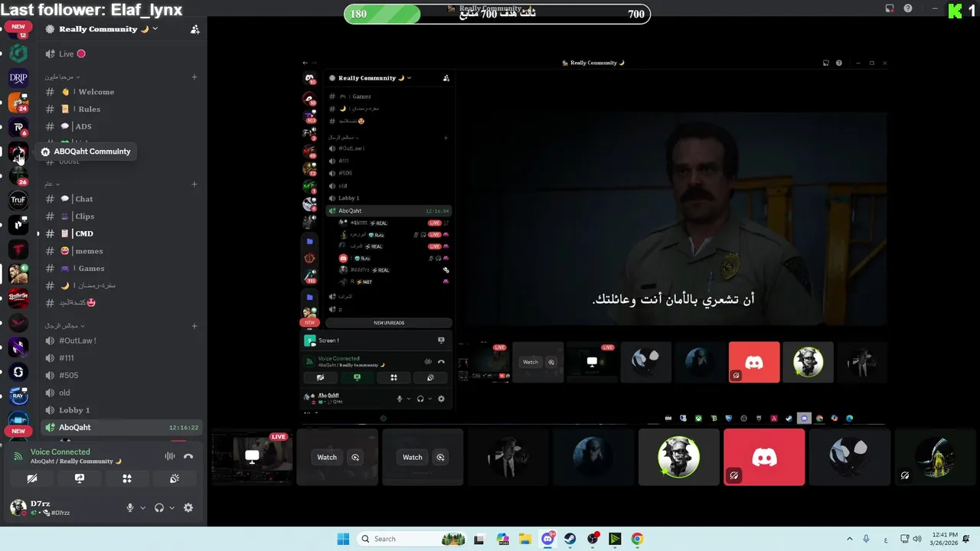The width and height of the screenshot is (980, 551).
Task: Disconnect from the voice channel
Action: pos(188,456)
